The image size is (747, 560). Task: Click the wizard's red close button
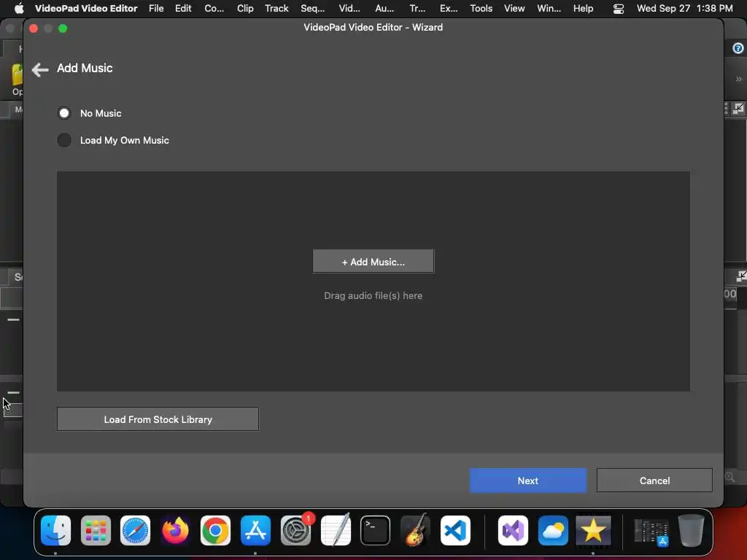(x=34, y=28)
